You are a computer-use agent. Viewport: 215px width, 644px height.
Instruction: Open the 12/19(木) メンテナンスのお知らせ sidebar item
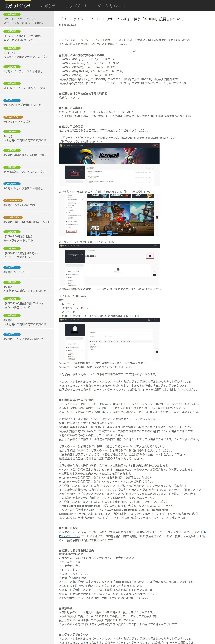(27, 36)
